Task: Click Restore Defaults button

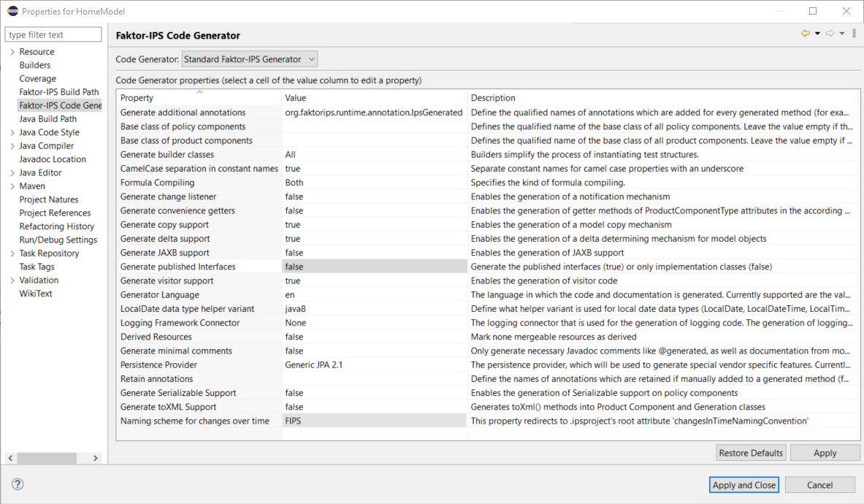Action: (751, 453)
